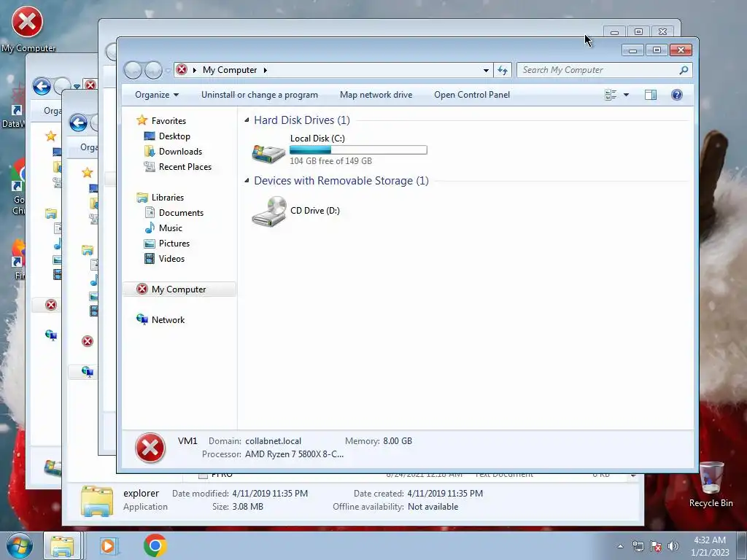Click Uninstall or change a program

point(259,95)
